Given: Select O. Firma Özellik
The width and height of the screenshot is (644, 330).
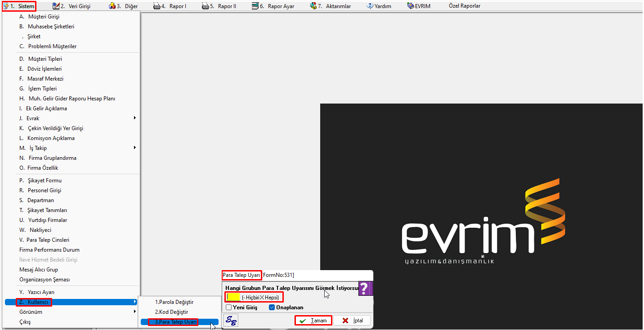Looking at the screenshot, I should (72, 168).
